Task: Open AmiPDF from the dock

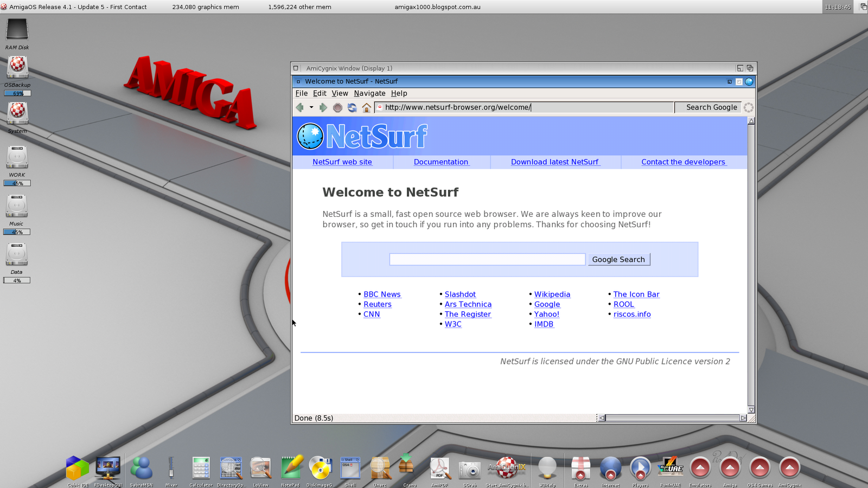Action: [440, 468]
